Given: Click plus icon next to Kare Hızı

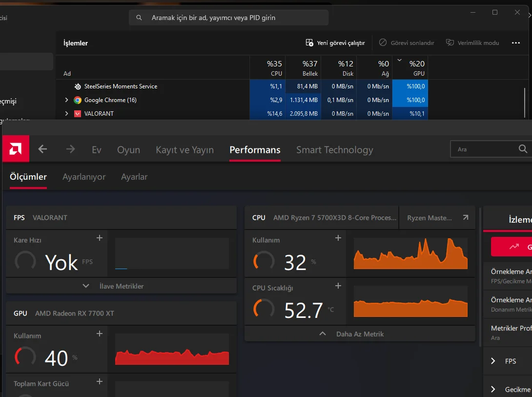Looking at the screenshot, I should tap(100, 238).
